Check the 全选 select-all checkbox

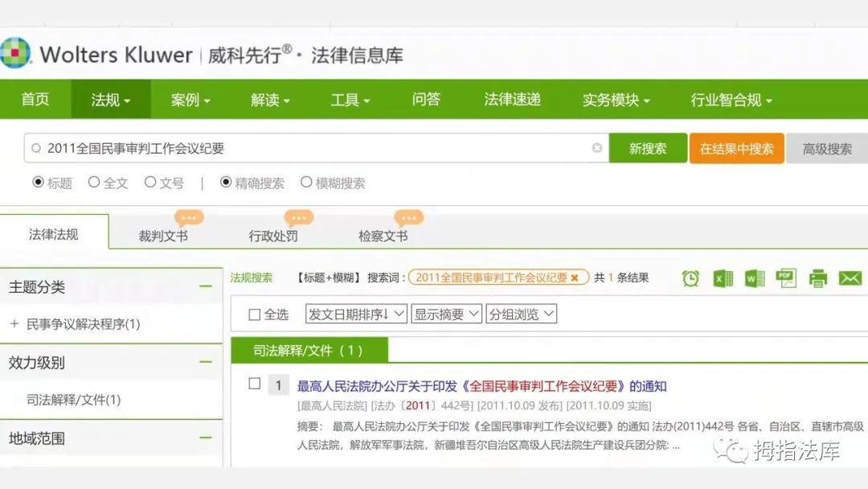point(254,314)
